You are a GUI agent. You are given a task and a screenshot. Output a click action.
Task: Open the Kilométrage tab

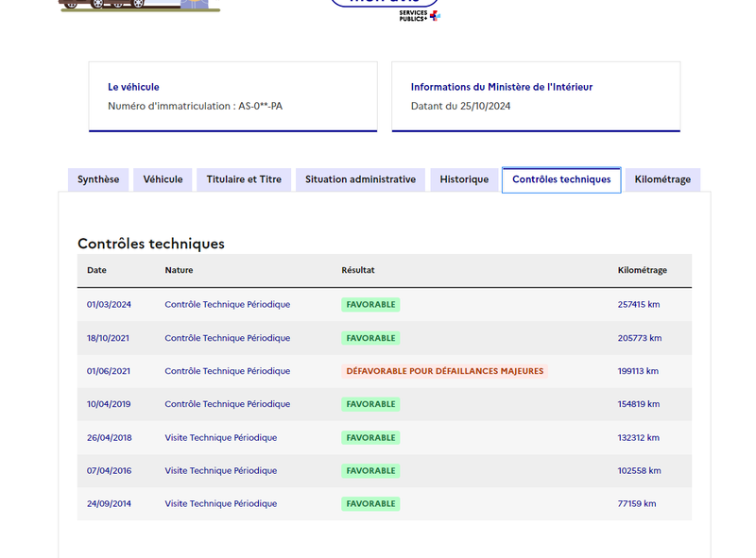point(662,179)
